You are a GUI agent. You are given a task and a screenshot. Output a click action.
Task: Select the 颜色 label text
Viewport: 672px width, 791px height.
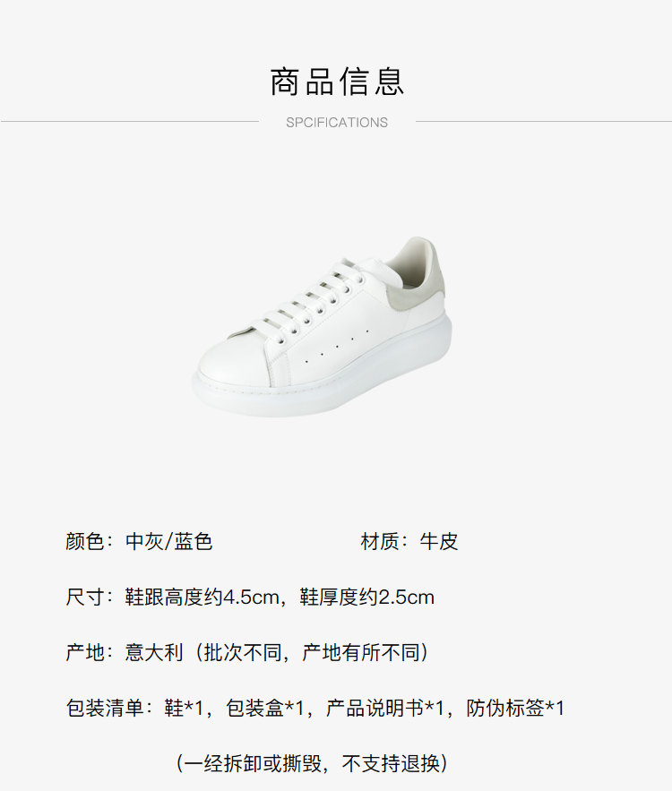tap(85, 542)
